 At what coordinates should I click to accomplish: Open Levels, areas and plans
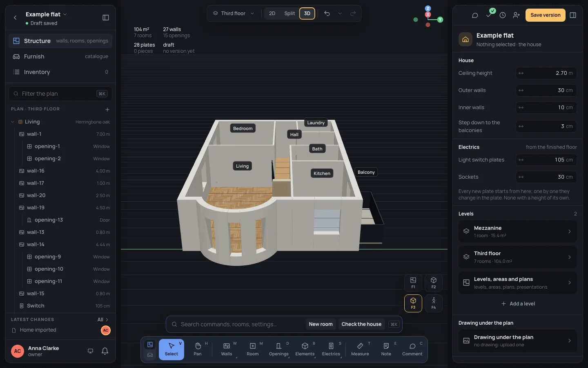[518, 283]
